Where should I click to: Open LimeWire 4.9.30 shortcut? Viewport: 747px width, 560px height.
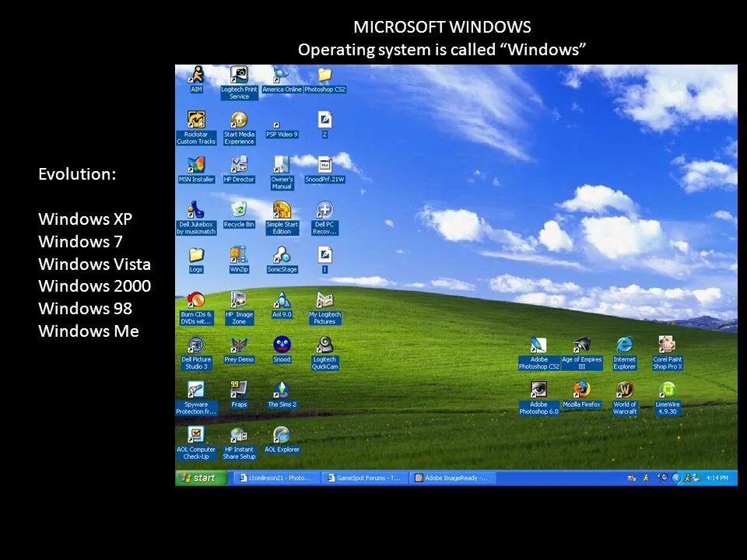point(668,397)
